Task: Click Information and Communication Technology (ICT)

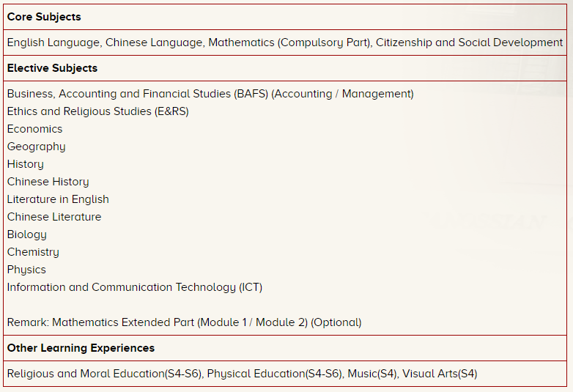Action: pos(134,287)
